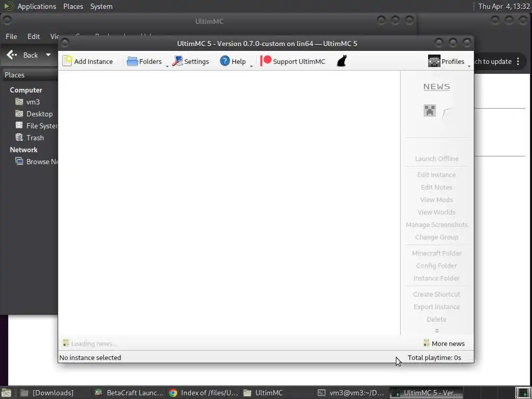Click Manage Screenshots in the sidebar
Image resolution: width=532 pixels, height=399 pixels.
click(436, 225)
